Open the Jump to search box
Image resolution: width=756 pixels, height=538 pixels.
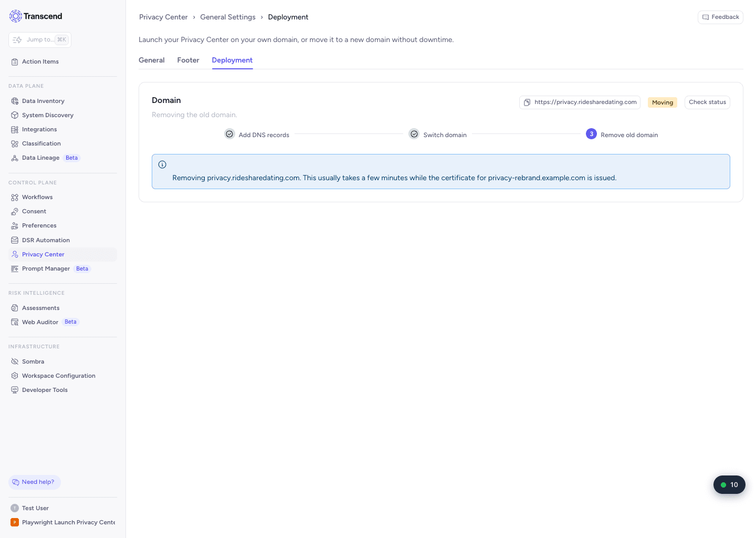click(40, 40)
